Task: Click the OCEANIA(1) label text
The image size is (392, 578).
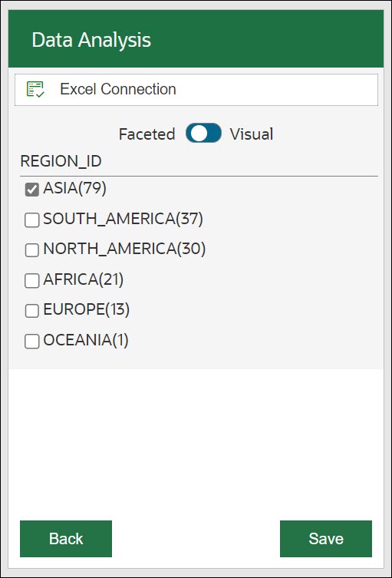Action: [86, 340]
